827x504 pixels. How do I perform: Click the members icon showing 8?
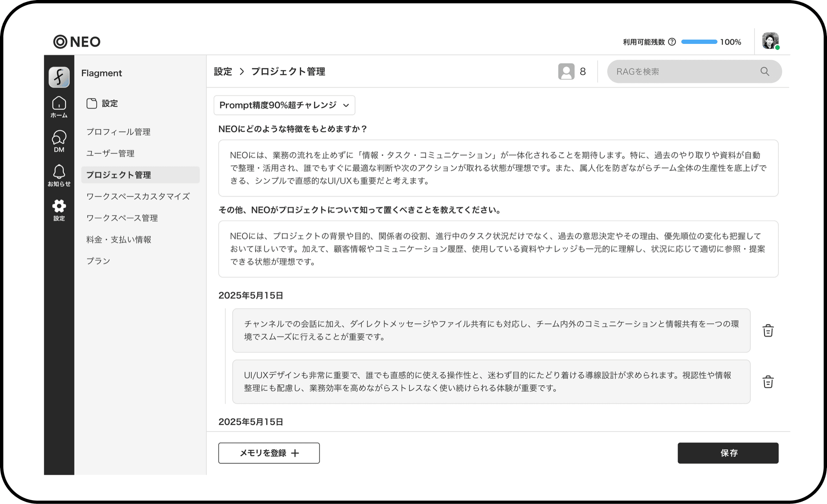566,71
